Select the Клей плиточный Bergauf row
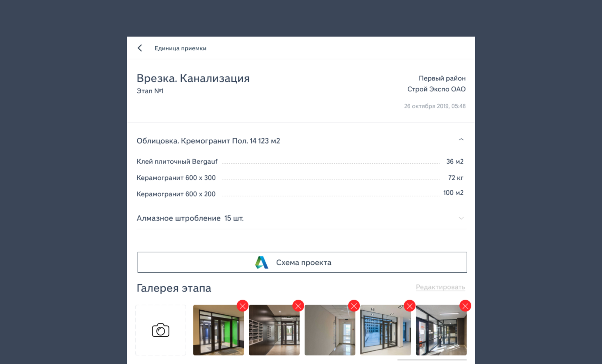The image size is (602, 364). (300, 161)
